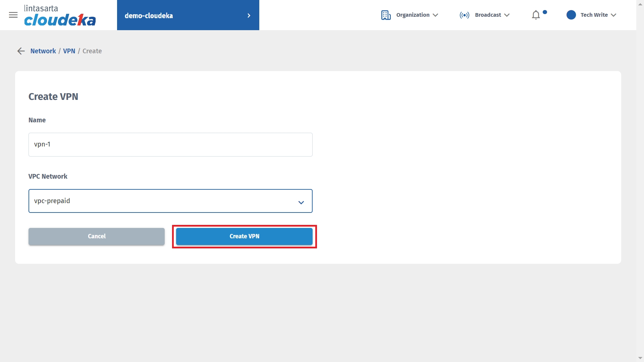Viewport: 644px width, 362px height.
Task: Open the hamburger navigation menu
Action: (x=13, y=15)
